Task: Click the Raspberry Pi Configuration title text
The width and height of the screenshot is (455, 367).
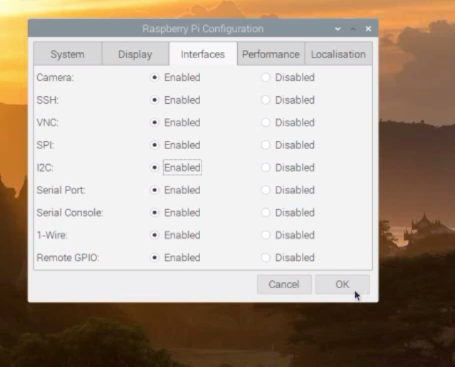Action: 203,29
